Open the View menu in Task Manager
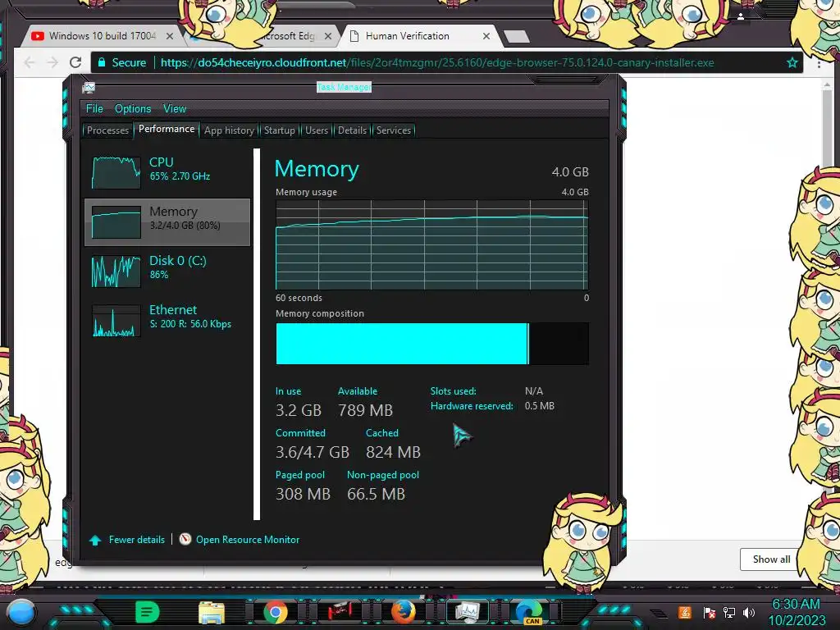Image resolution: width=840 pixels, height=630 pixels. click(175, 109)
